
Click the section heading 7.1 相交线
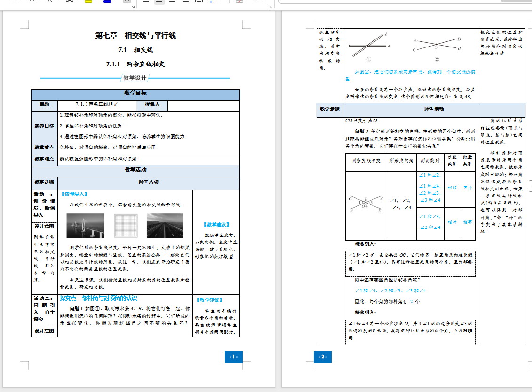coord(135,50)
